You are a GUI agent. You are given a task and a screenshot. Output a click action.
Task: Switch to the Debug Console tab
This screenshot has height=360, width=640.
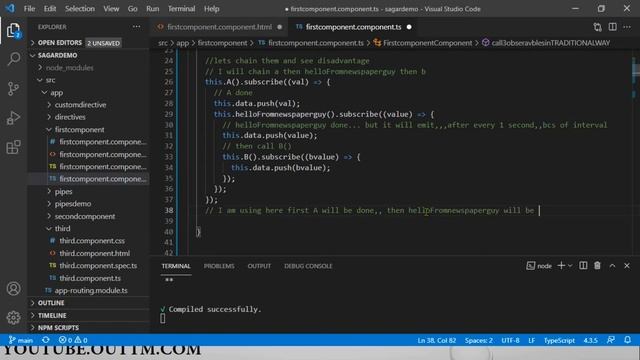pyautogui.click(x=308, y=266)
